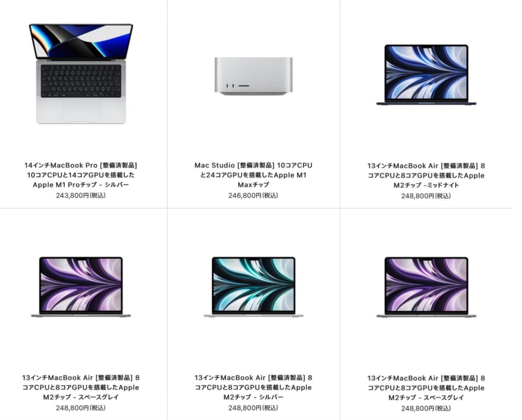Click the blue wallpaper screen of Midnight MacBook Air
Screen dimensions: 522x420
(426, 73)
